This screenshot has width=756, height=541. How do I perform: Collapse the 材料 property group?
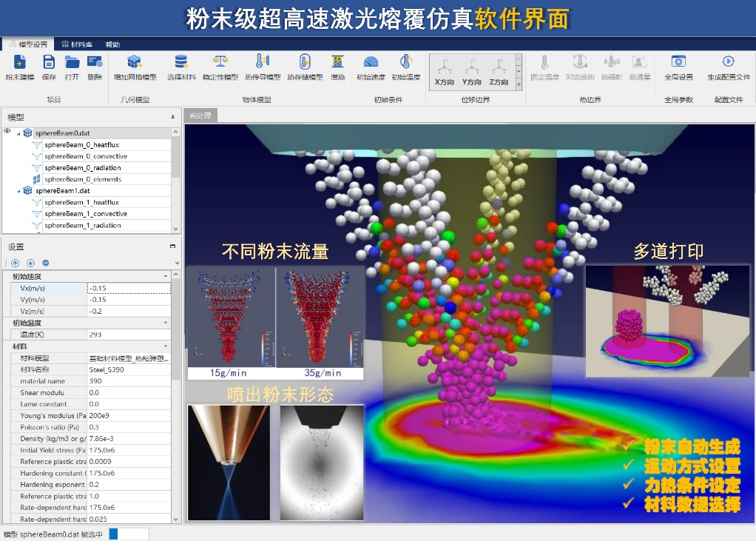[x=166, y=346]
